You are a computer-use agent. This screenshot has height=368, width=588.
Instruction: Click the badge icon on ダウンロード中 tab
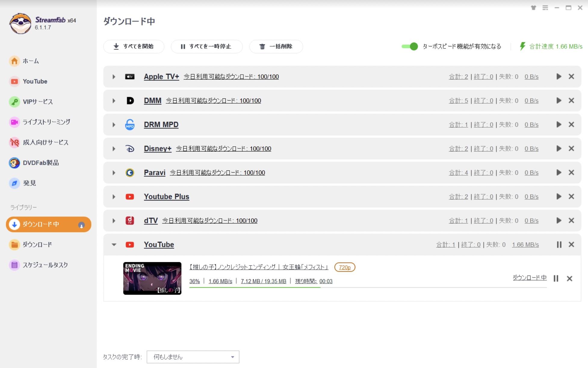pyautogui.click(x=81, y=225)
